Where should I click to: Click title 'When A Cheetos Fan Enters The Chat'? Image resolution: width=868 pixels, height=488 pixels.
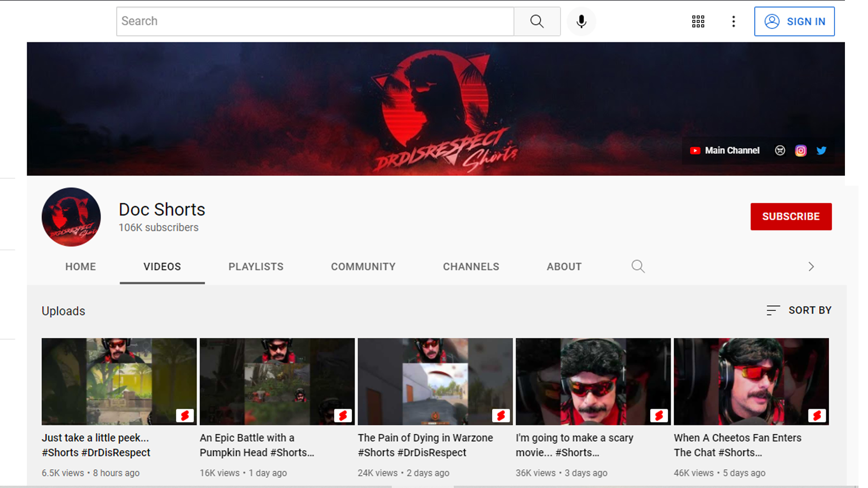[x=737, y=445]
